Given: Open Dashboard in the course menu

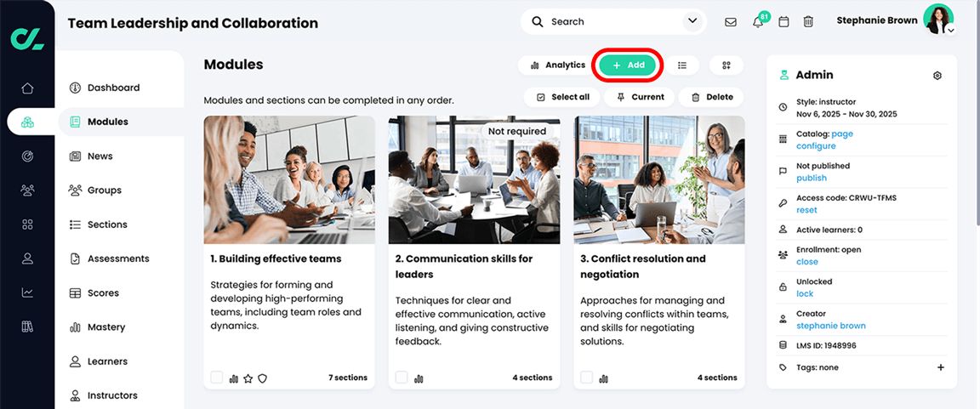Looking at the screenshot, I should point(113,88).
